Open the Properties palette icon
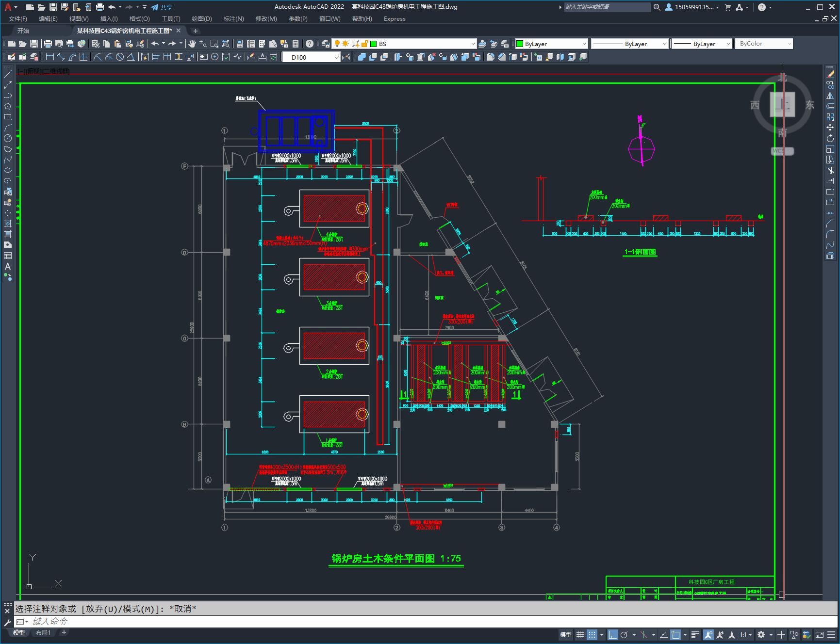The image size is (840, 644). [239, 44]
